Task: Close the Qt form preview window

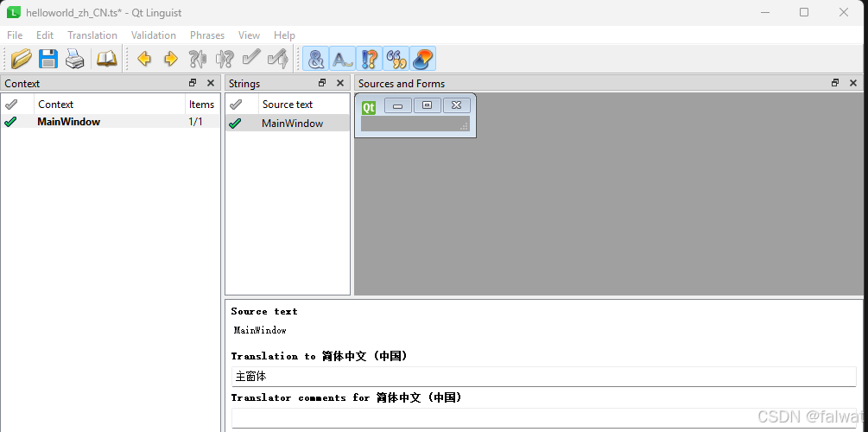Action: pyautogui.click(x=457, y=105)
